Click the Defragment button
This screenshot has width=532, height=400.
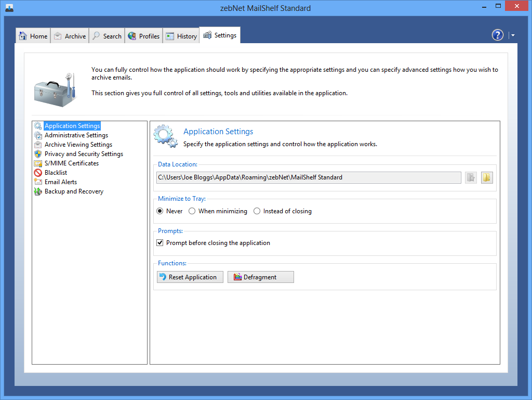[261, 277]
